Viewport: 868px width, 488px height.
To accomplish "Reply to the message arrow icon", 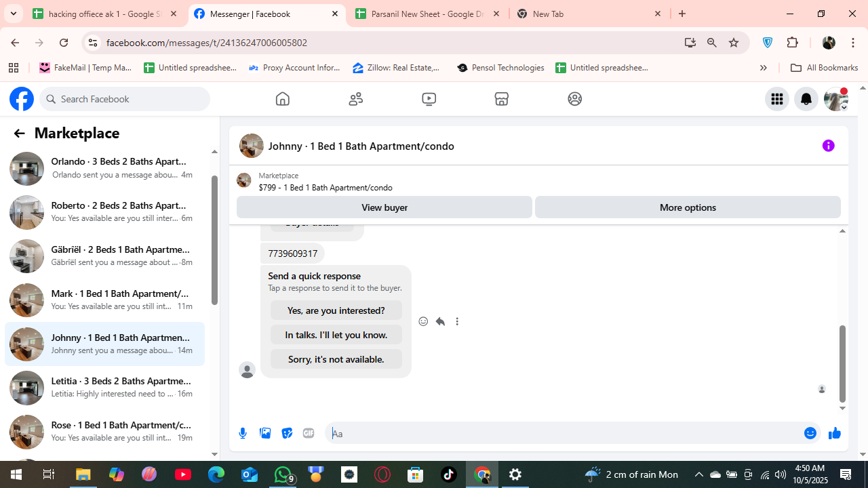I will pos(440,321).
